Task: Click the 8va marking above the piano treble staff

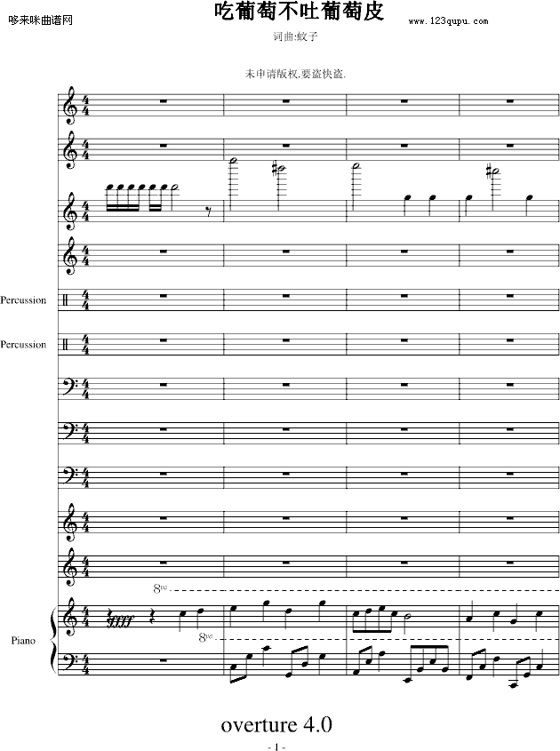Action: point(161,588)
